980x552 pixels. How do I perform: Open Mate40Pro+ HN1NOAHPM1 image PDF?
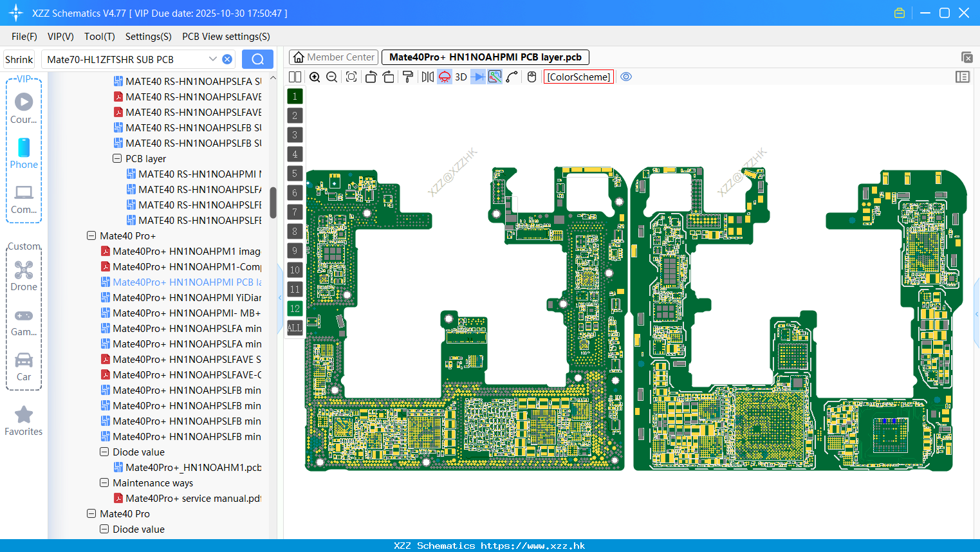click(x=181, y=251)
